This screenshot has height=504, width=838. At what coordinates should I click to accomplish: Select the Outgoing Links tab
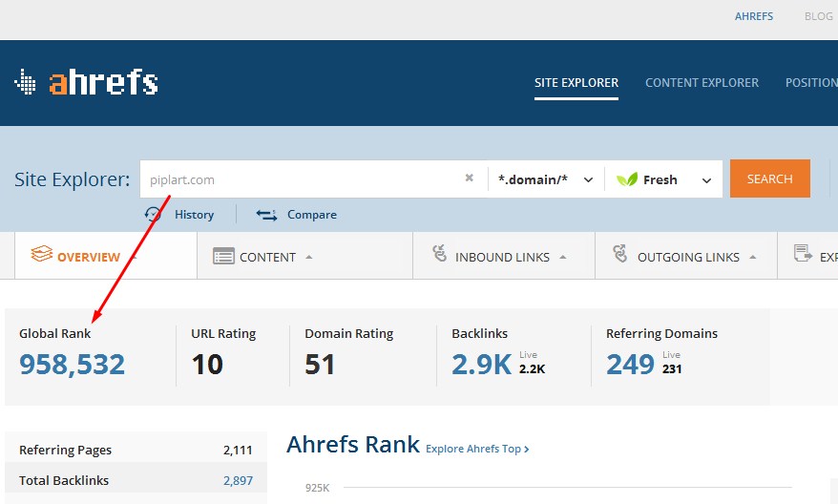685,256
